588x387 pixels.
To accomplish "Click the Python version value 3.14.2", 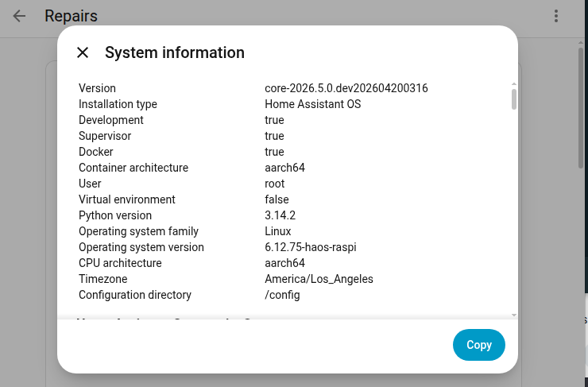I will (x=280, y=215).
